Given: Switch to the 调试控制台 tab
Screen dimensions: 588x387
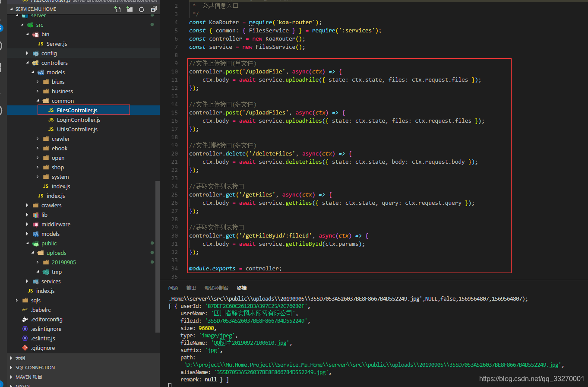Looking at the screenshot, I should point(216,288).
